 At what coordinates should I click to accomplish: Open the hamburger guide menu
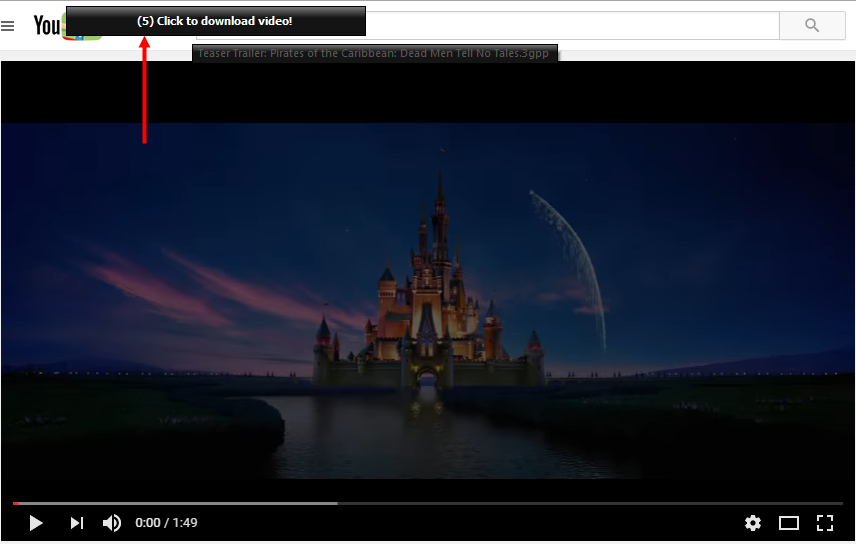coord(8,26)
